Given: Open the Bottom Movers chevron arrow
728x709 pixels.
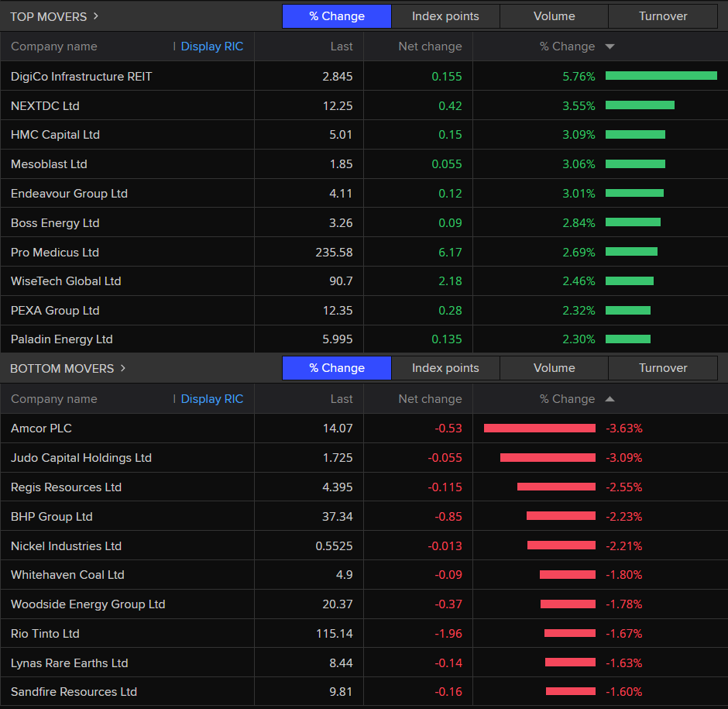Looking at the screenshot, I should click(x=123, y=368).
